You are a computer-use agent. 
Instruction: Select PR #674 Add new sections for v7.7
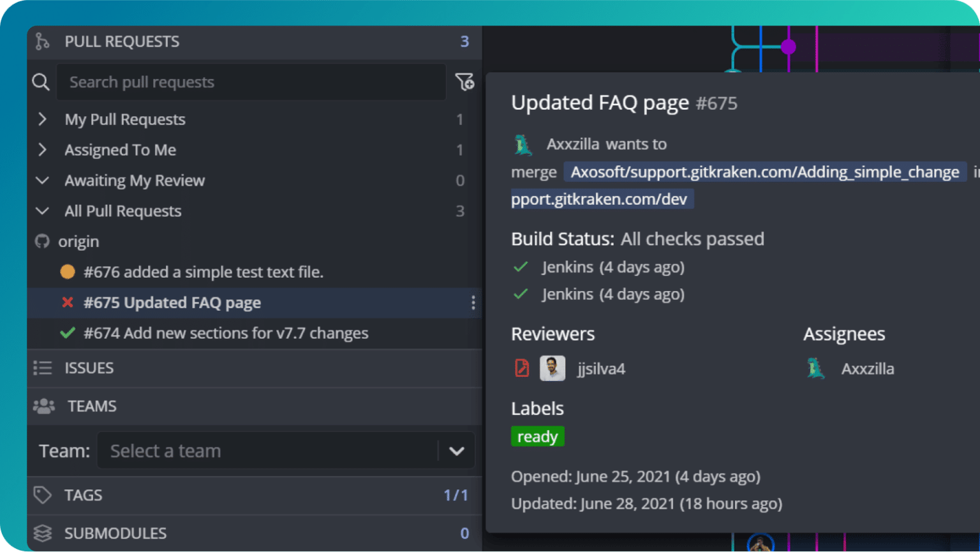254,333
